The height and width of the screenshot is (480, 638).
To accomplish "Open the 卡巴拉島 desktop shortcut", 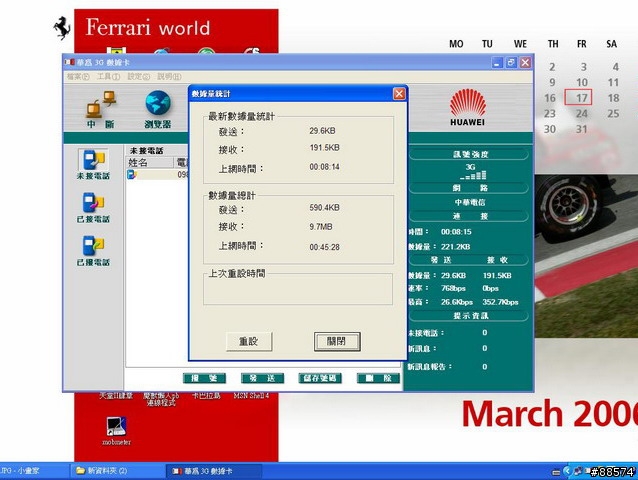I will [206, 395].
